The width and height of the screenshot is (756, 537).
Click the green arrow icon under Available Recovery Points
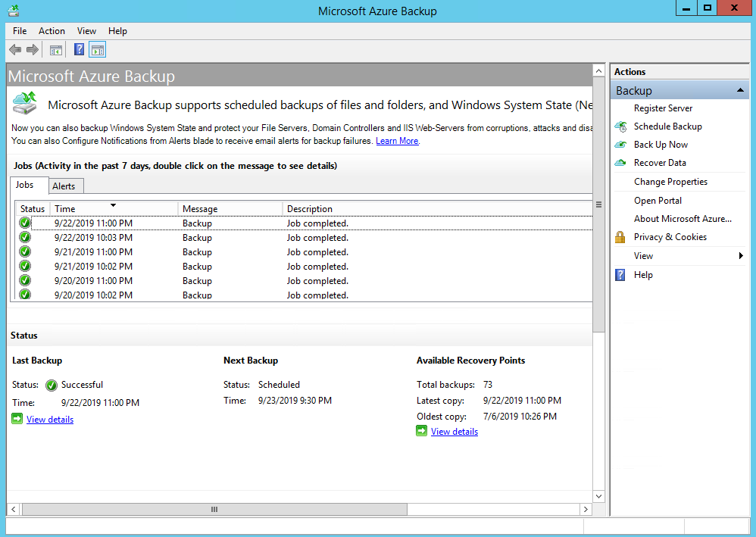click(421, 430)
